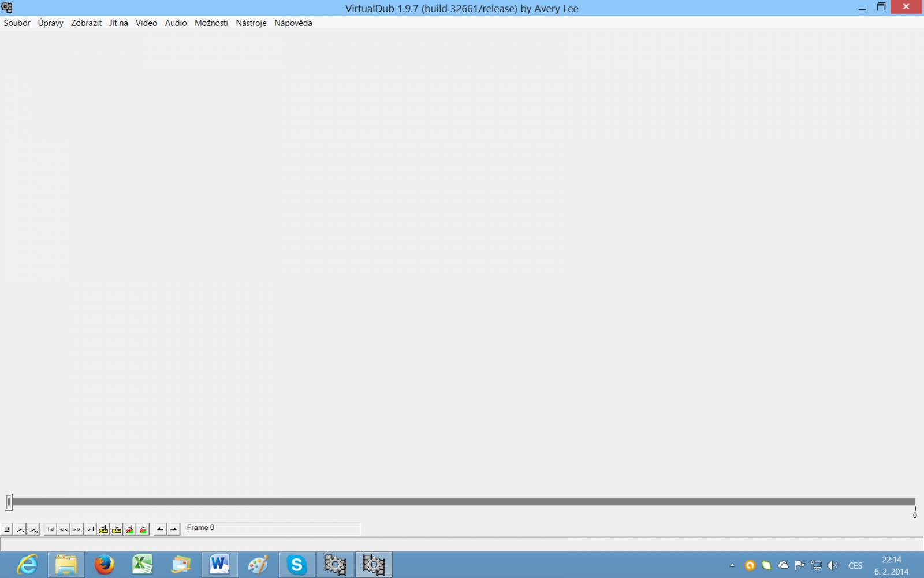Go to previous keyframe

[x=103, y=529]
